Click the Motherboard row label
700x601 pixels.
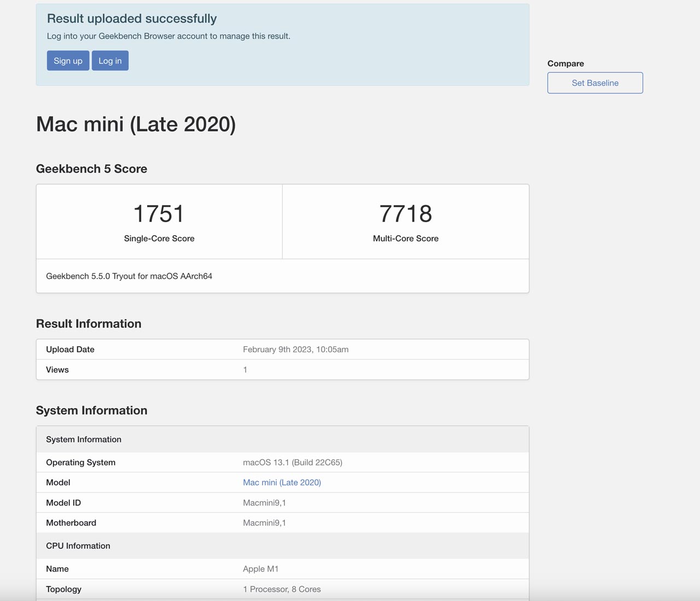pos(71,523)
